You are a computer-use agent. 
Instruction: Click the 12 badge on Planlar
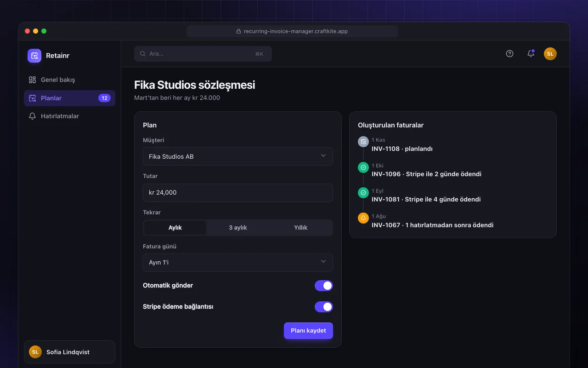[x=104, y=98]
